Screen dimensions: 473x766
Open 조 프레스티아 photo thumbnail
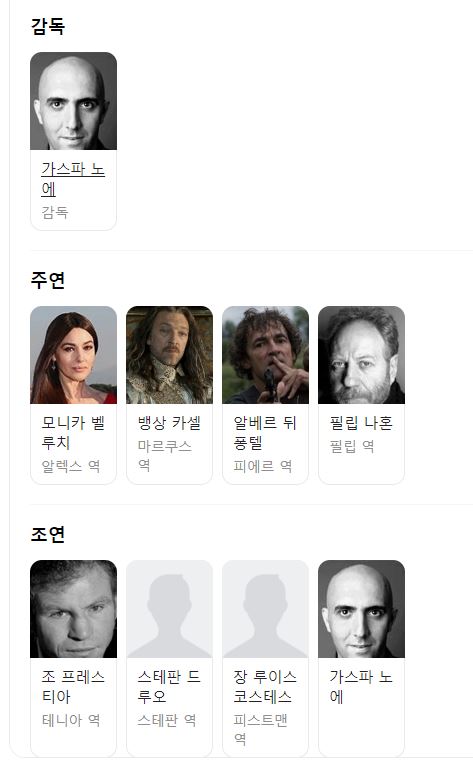[x=73, y=609]
